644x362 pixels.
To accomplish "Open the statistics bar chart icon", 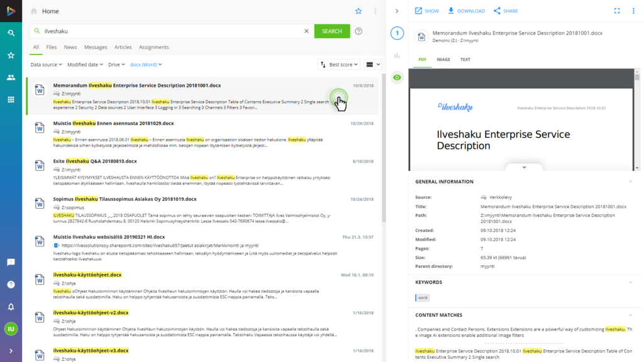I will 397,55.
